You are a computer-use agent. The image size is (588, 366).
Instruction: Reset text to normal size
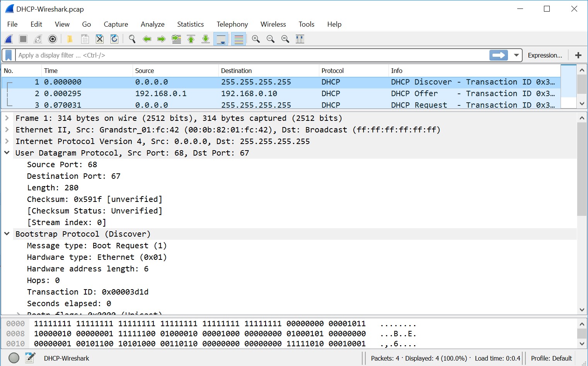pyautogui.click(x=285, y=39)
